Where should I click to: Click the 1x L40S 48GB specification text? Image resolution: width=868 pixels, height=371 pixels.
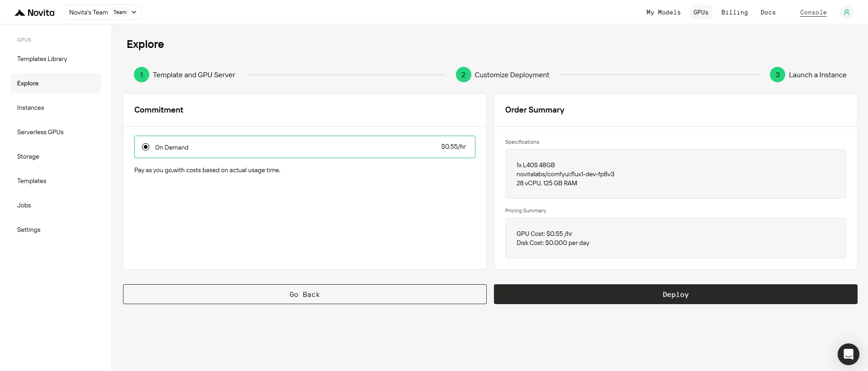click(536, 165)
